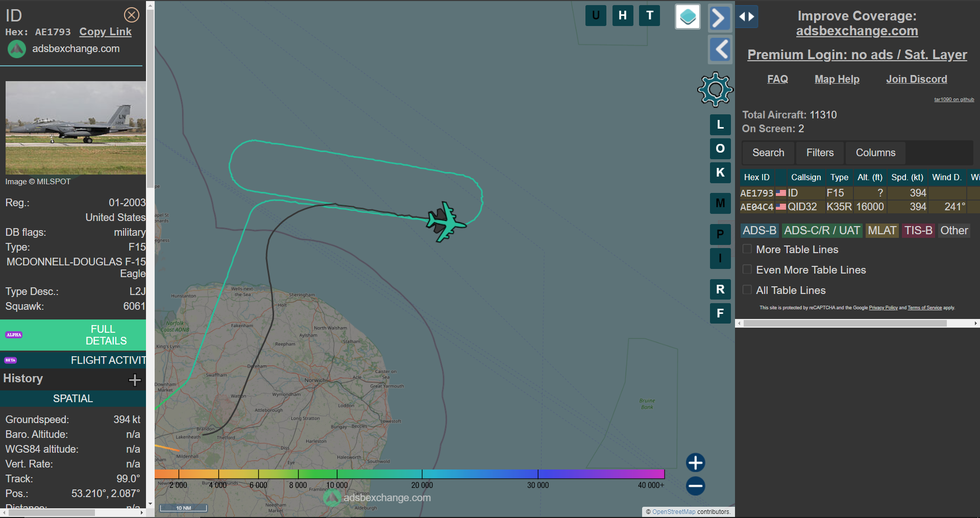Sort table by Callsign column

tap(806, 177)
